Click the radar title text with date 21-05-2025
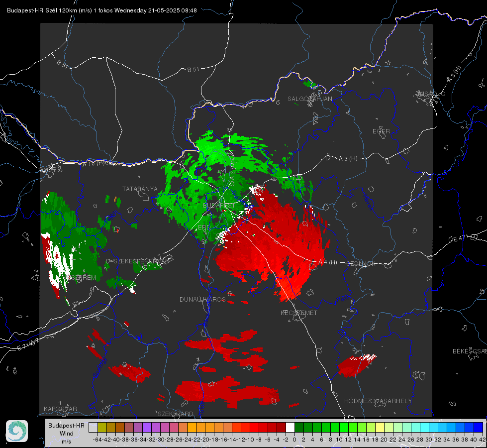Screen dimensions: 487x448 [102, 10]
